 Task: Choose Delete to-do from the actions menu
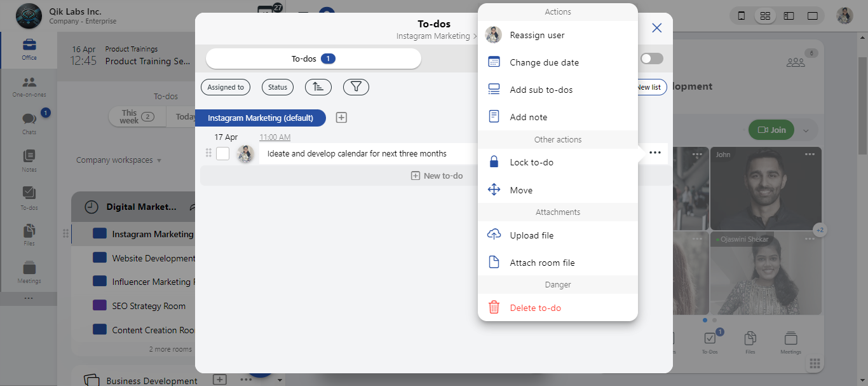pos(536,307)
